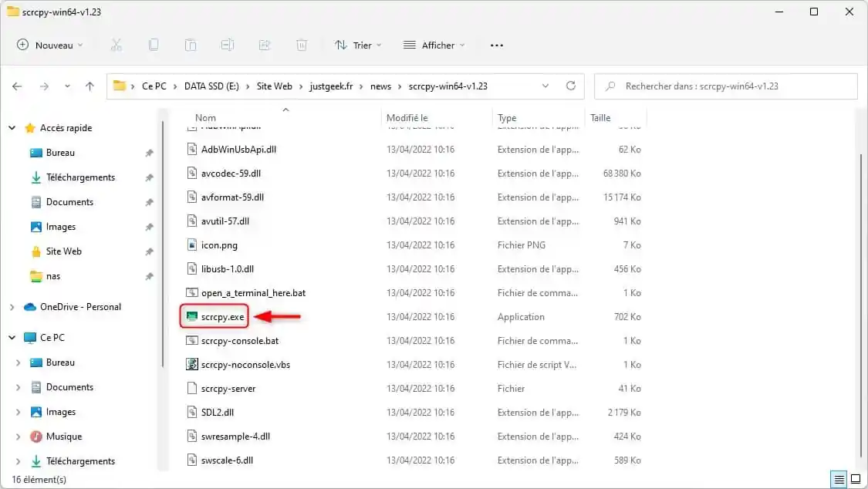
Task: Select the icon.png file icon
Action: tap(191, 245)
